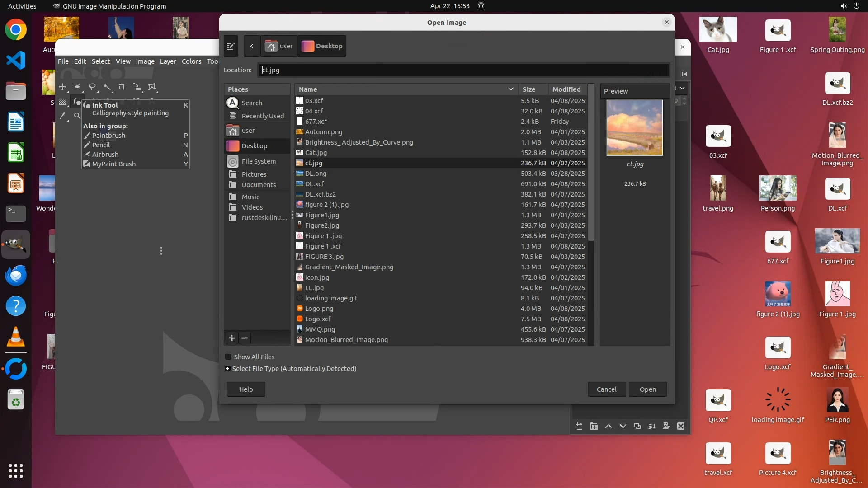
Task: Click the add layer mask icon
Action: (x=666, y=426)
